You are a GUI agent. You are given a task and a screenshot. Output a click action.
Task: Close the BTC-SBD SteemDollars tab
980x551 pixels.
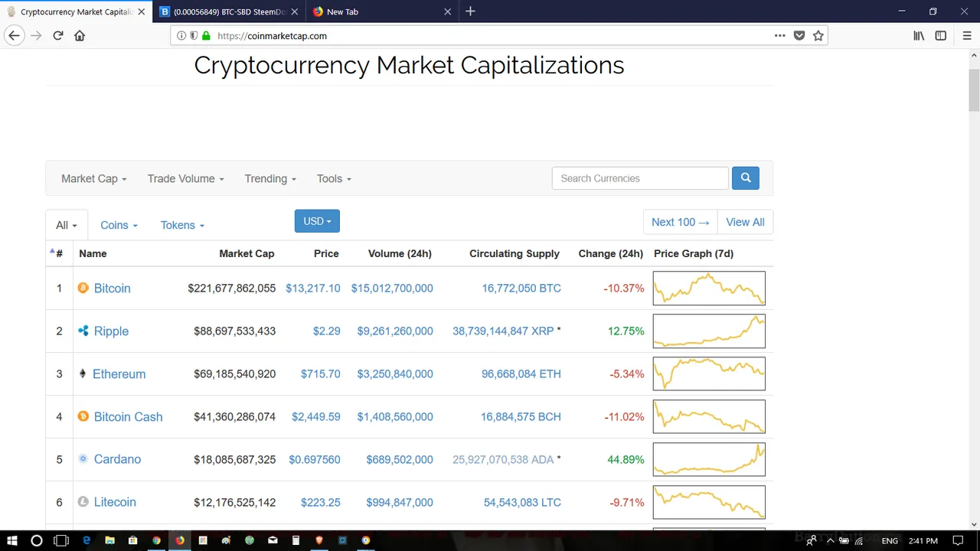[x=294, y=11]
